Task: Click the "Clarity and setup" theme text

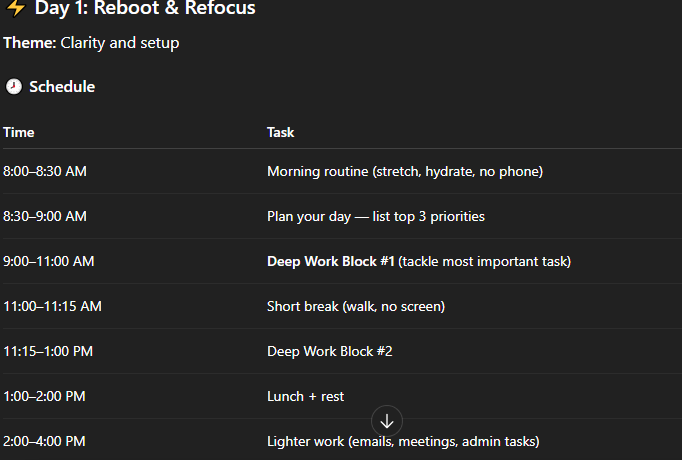Action: 120,43
